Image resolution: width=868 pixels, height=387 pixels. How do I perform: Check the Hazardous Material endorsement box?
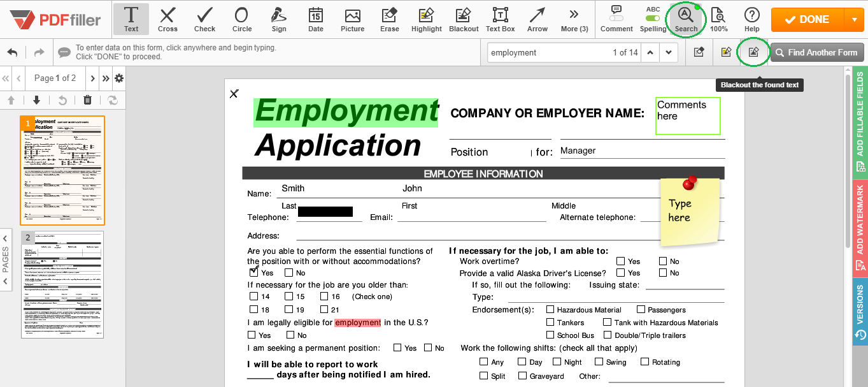point(550,309)
